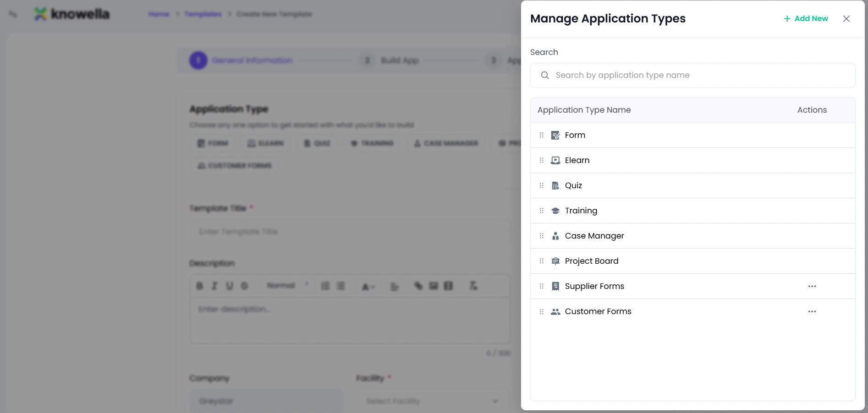The image size is (868, 413).
Task: Select the Training row text
Action: point(581,211)
